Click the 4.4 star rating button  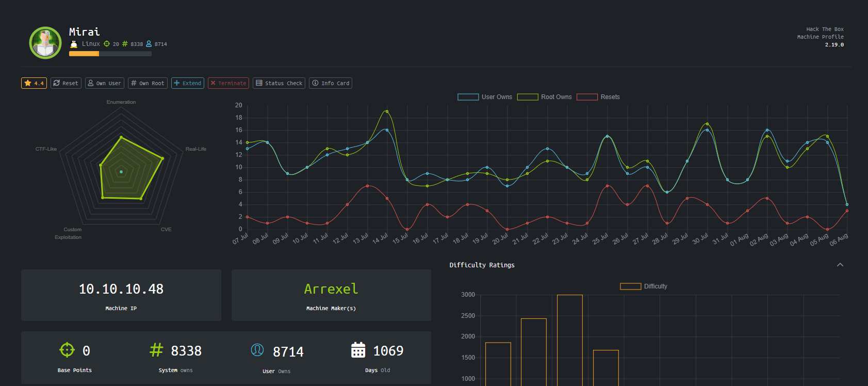34,83
